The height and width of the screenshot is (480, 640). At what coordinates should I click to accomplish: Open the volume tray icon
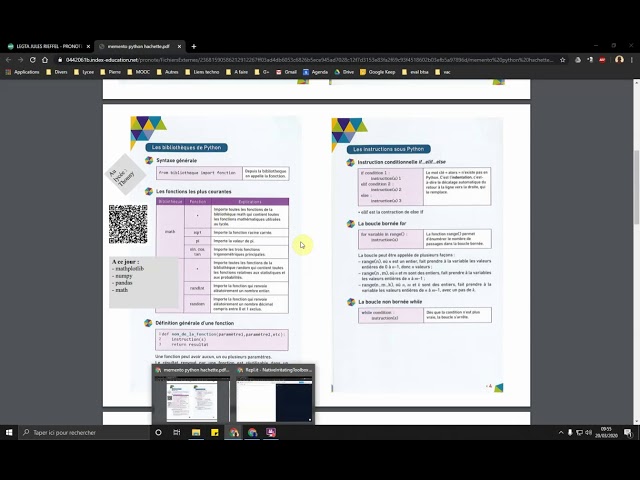pyautogui.click(x=589, y=432)
